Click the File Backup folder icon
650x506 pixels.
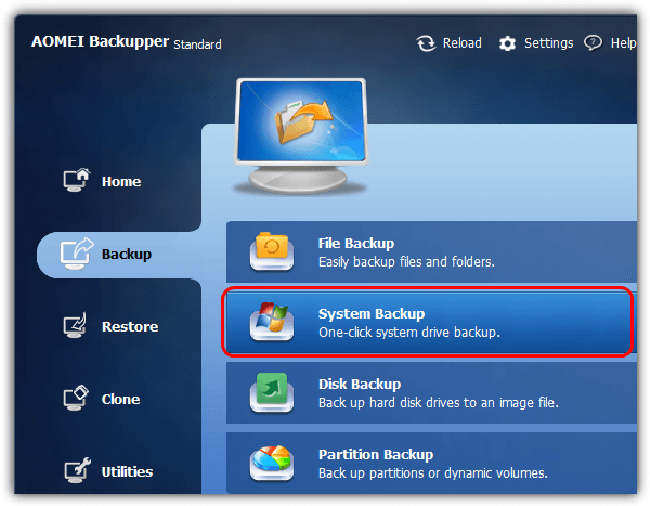point(272,252)
